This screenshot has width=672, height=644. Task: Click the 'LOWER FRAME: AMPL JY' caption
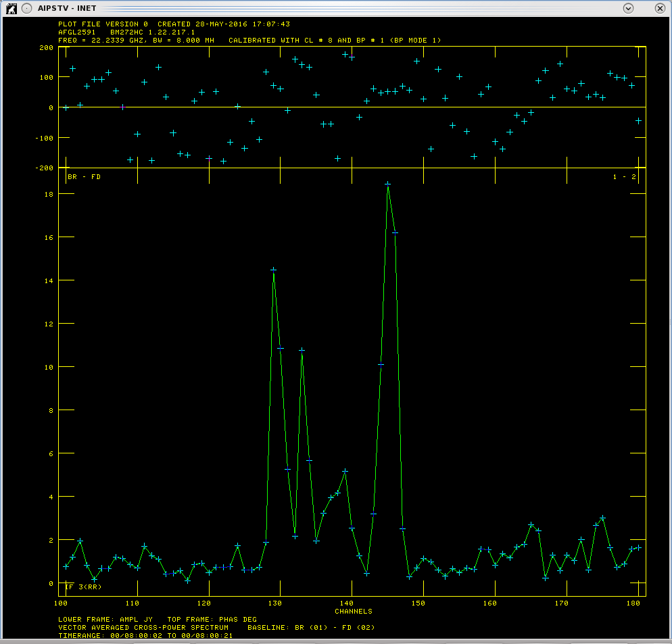[x=105, y=619]
